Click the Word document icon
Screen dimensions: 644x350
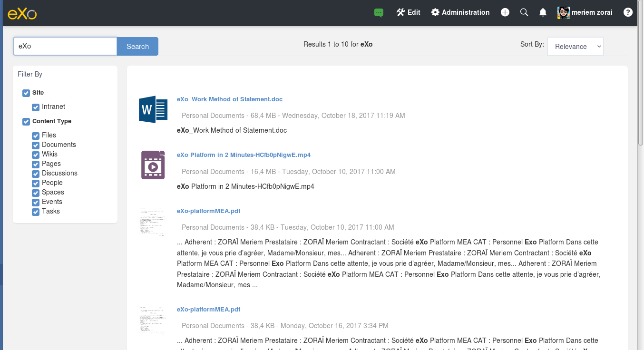pos(153,109)
